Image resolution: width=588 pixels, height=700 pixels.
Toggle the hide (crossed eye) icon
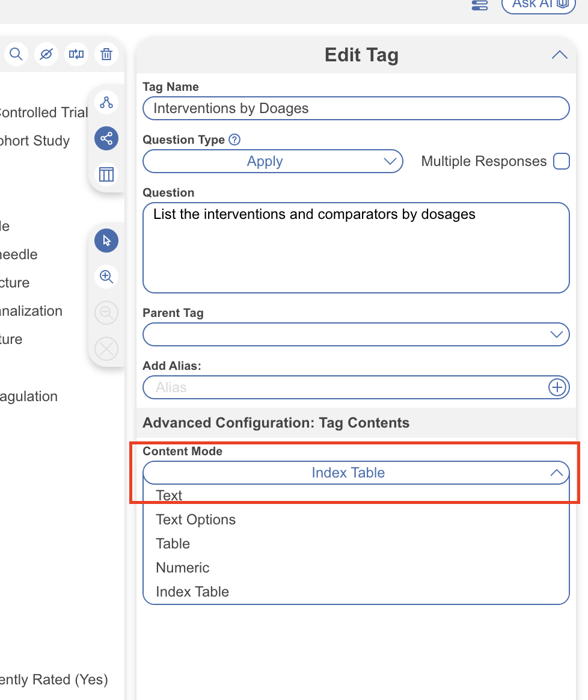[46, 54]
